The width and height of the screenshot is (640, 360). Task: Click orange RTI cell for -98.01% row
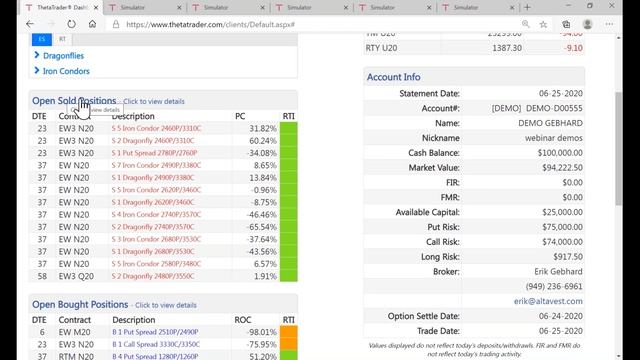pos(289,332)
